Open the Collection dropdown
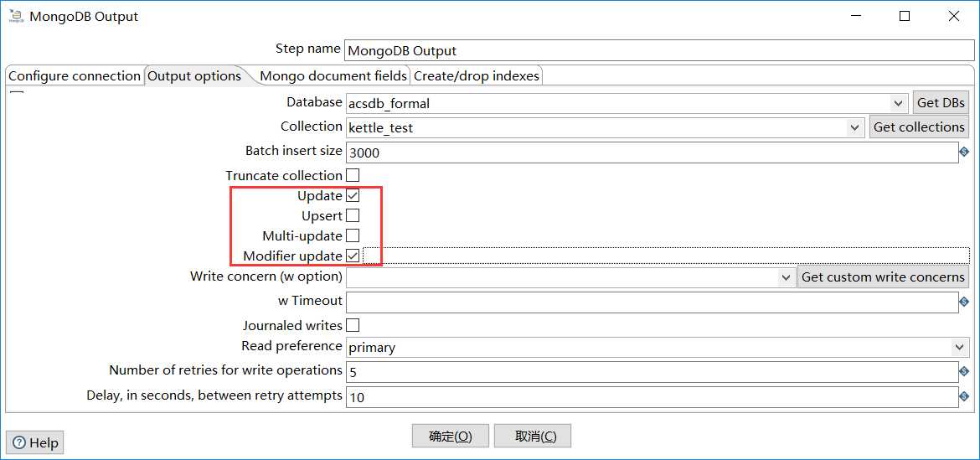 pyautogui.click(x=854, y=127)
